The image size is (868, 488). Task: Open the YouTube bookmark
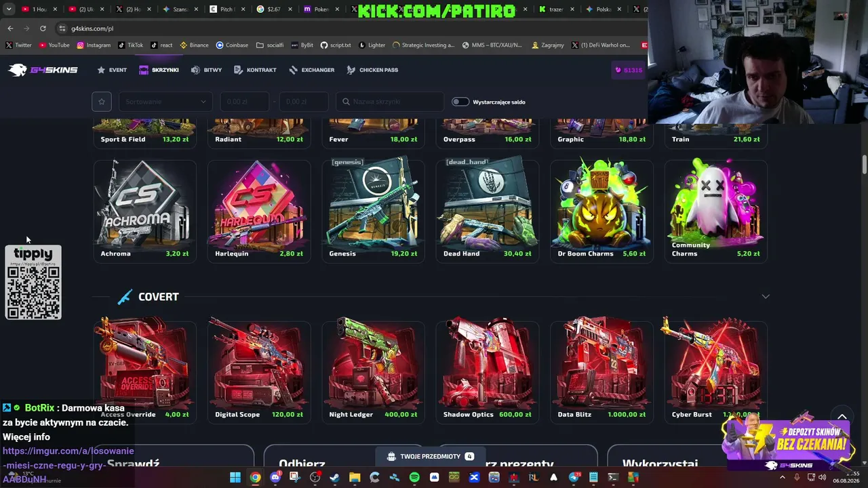click(x=54, y=45)
